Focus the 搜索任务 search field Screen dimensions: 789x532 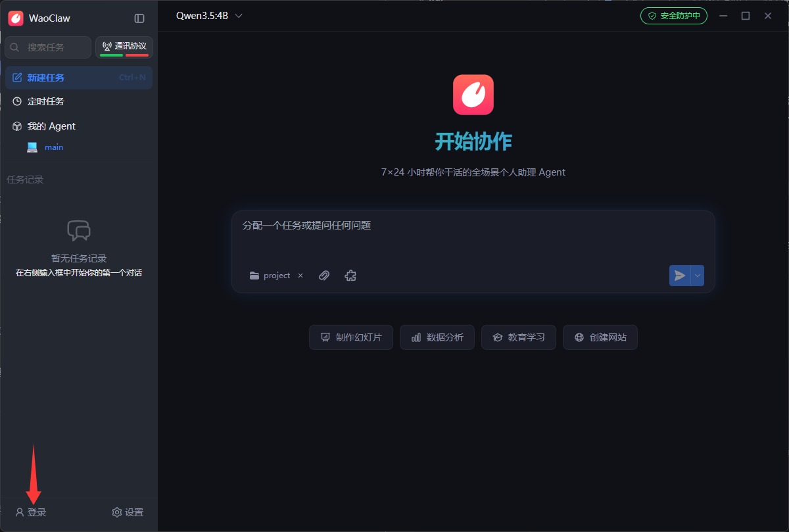48,47
